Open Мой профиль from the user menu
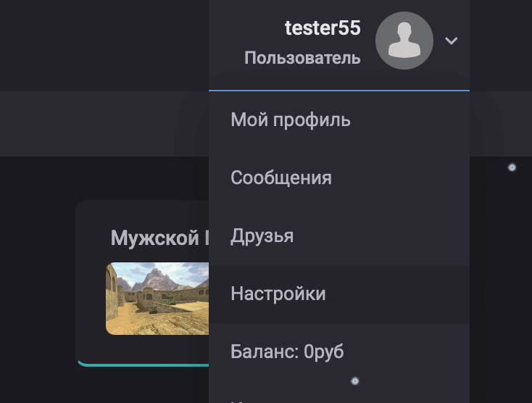This screenshot has width=532, height=403. (339, 120)
